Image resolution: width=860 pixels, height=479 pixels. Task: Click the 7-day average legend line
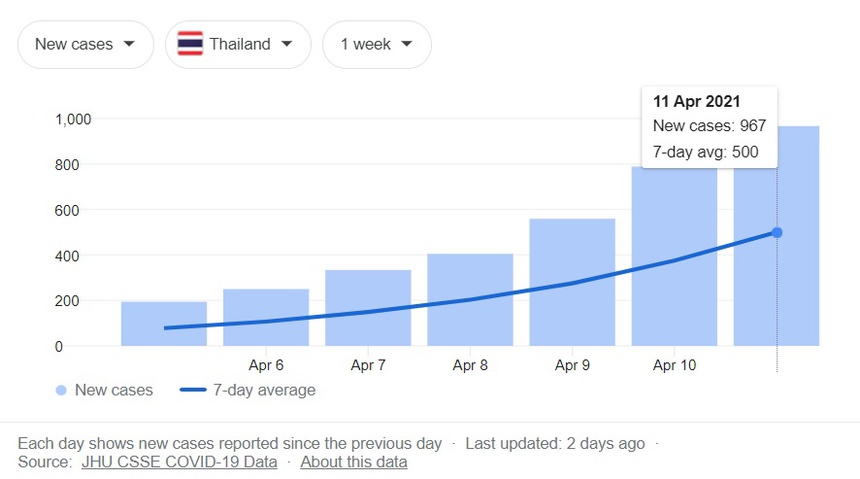193,390
